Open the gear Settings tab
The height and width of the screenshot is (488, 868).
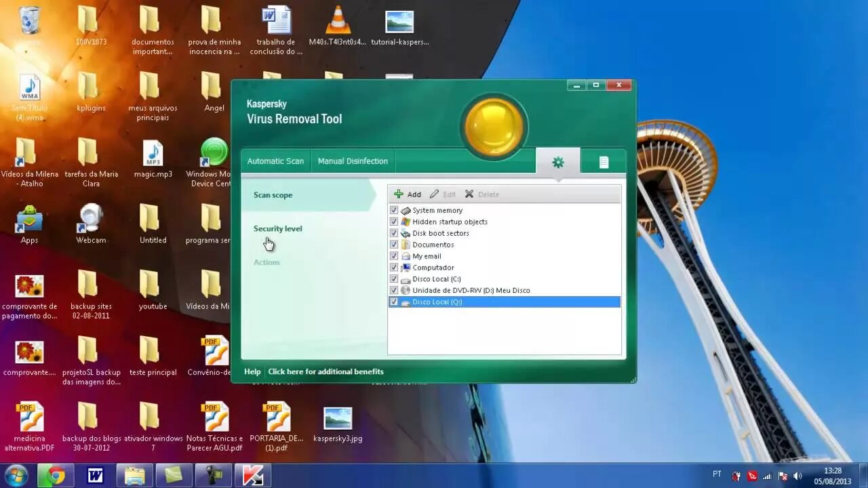(558, 162)
